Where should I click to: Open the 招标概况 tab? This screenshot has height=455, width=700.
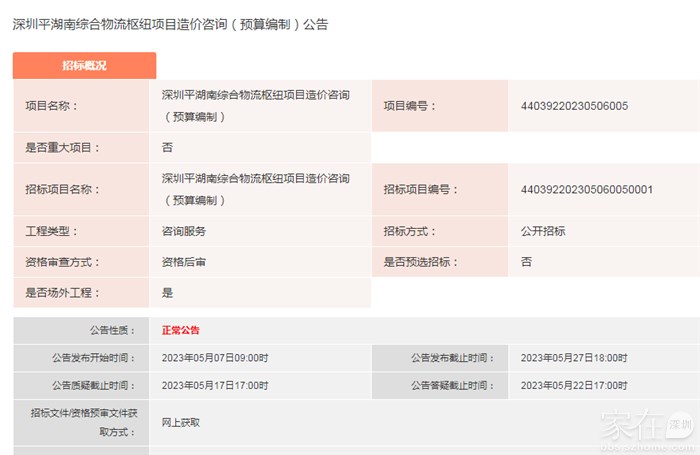click(x=84, y=65)
